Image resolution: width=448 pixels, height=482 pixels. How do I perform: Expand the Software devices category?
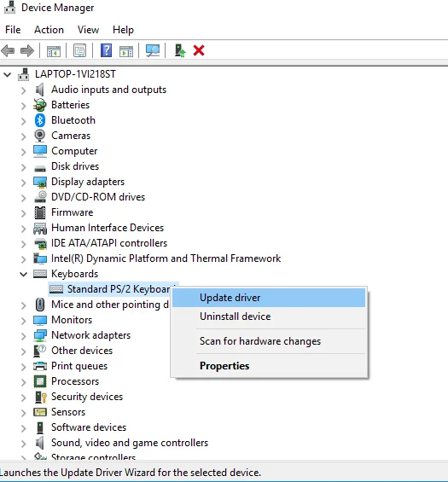point(24,428)
